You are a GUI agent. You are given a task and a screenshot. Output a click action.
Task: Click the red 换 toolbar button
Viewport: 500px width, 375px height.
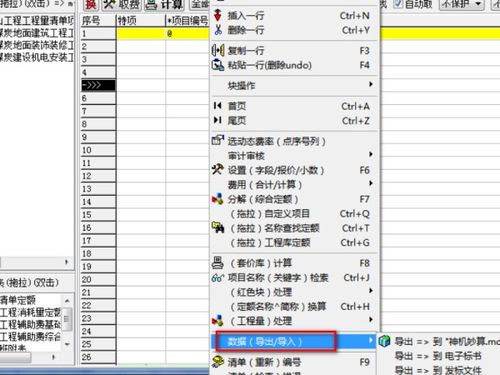pyautogui.click(x=91, y=5)
